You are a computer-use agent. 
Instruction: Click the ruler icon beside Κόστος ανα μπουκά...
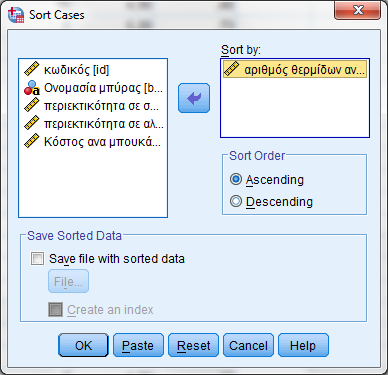(x=32, y=141)
